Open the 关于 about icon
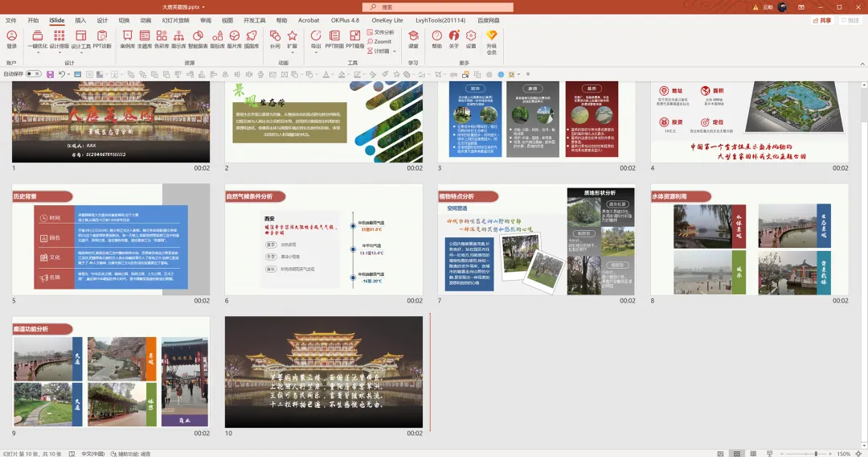 pyautogui.click(x=454, y=39)
